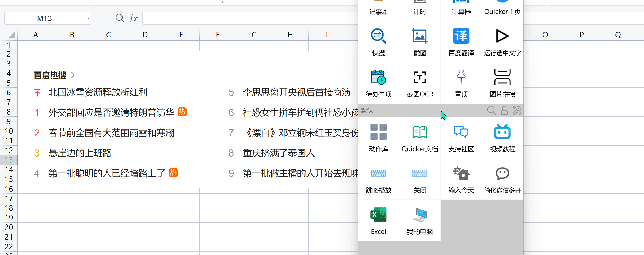Run the 输入今天 action
Viewport: 644px width, 255px height.
[461, 179]
